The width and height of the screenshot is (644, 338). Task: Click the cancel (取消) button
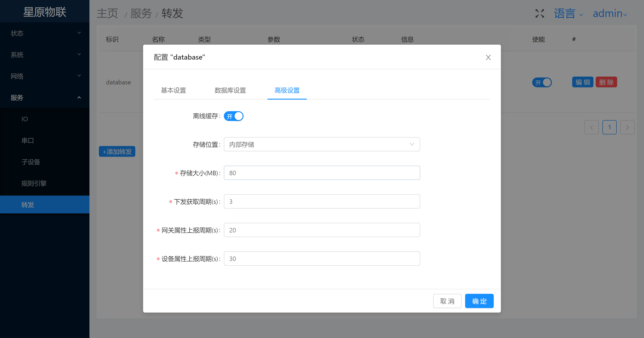tap(447, 301)
